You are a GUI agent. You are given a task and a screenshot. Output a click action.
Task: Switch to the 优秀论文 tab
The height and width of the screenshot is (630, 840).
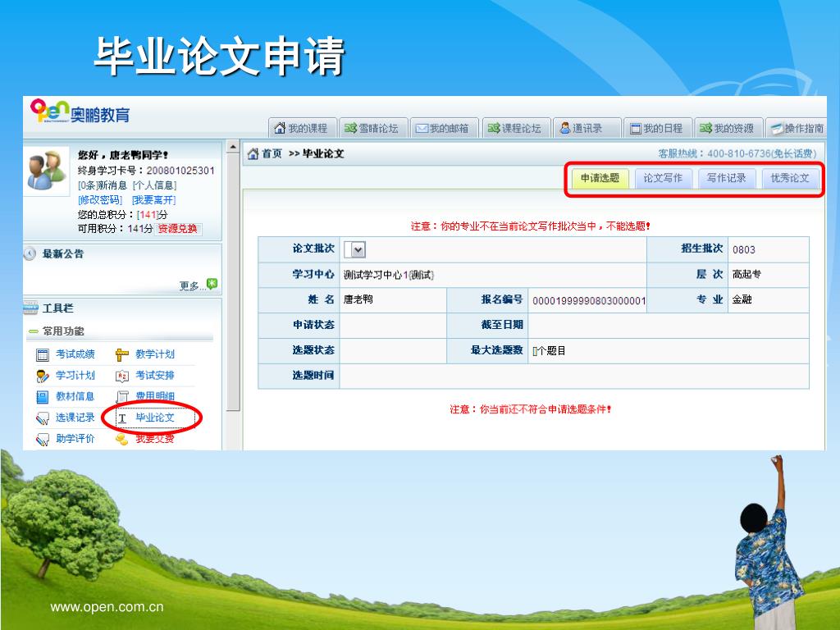coord(790,178)
